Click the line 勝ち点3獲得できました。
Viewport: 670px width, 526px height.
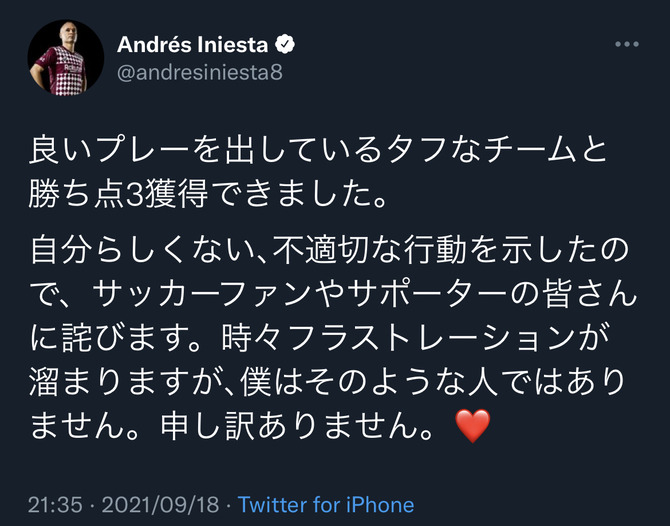(x=208, y=194)
